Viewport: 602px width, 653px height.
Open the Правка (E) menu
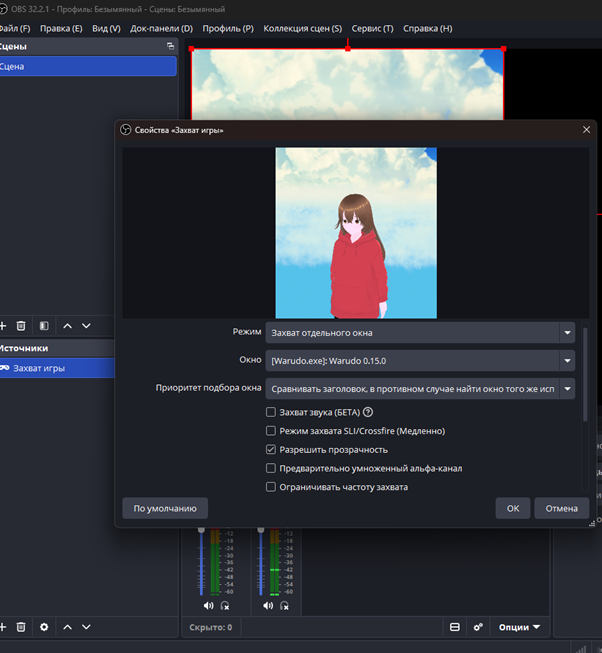coord(61,28)
